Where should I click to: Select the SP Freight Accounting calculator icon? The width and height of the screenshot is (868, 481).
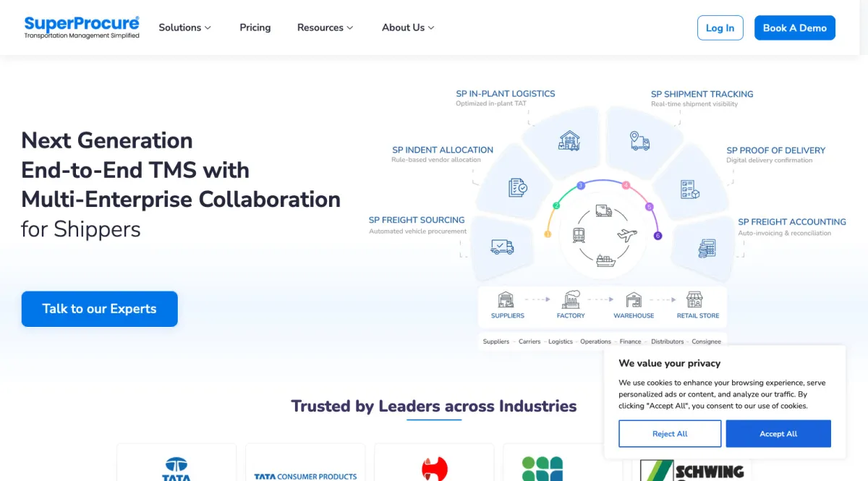707,248
